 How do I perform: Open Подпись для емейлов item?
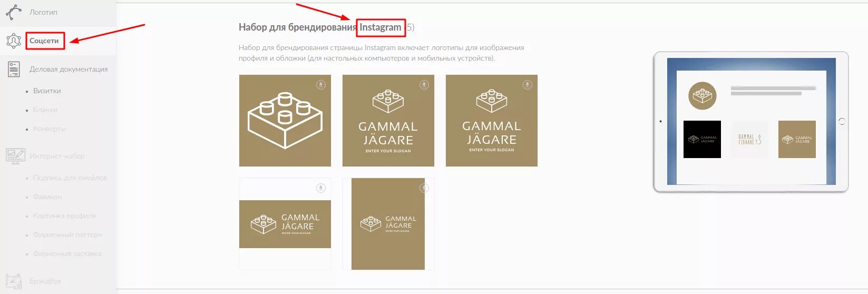pos(70,178)
